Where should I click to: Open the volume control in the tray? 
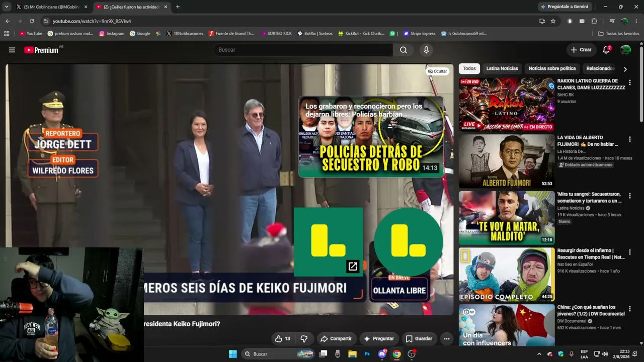pos(605,354)
